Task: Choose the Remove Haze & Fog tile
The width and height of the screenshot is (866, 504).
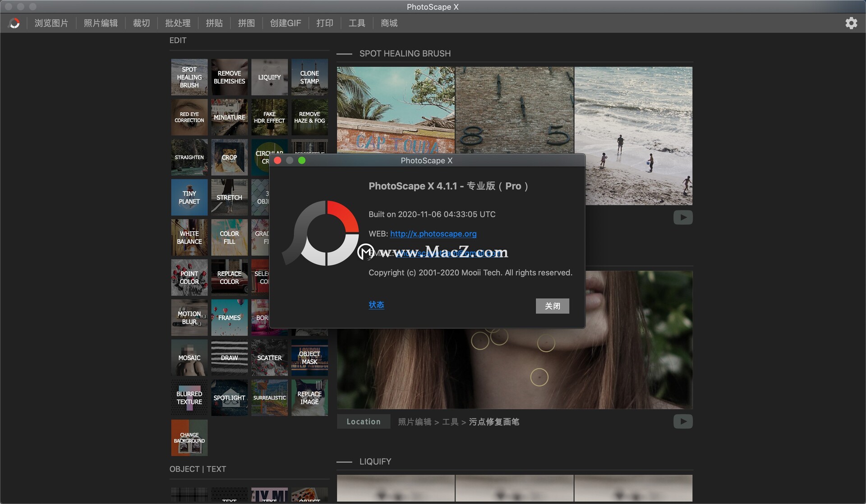Action: pos(309,117)
